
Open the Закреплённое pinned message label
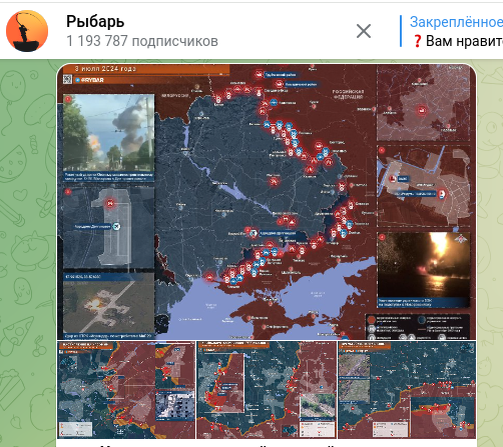[456, 22]
